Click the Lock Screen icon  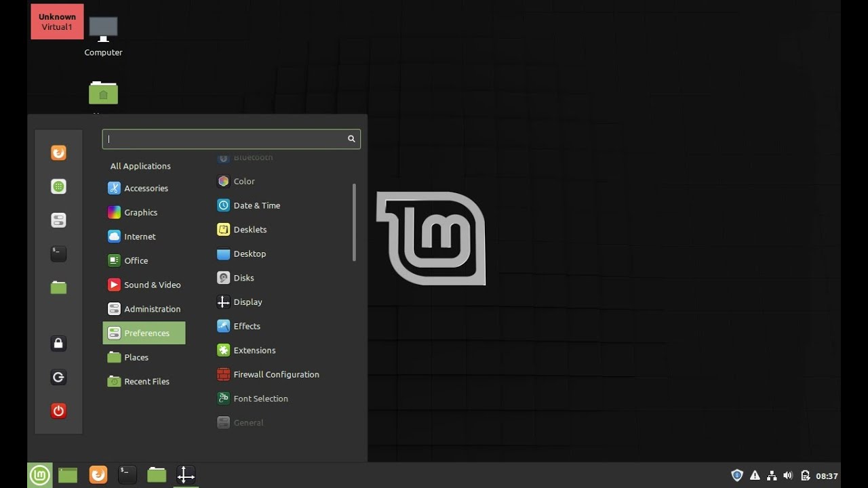pos(58,344)
